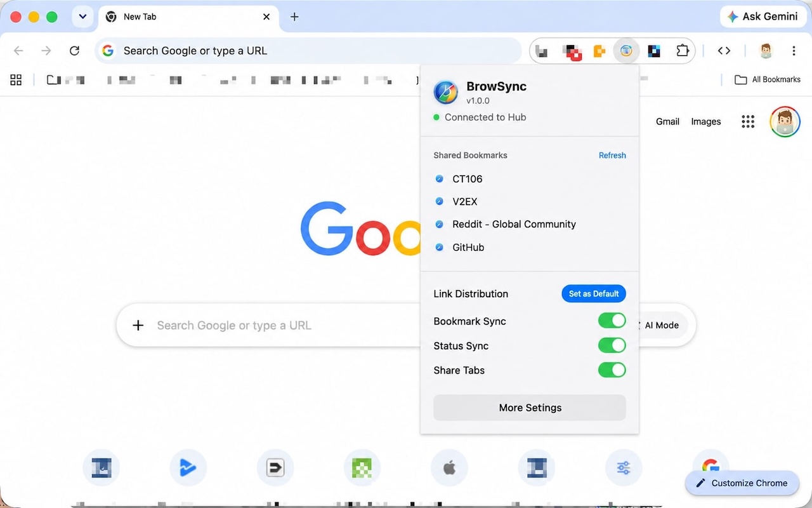
Task: Open the tab search dropdown arrow
Action: click(x=83, y=17)
